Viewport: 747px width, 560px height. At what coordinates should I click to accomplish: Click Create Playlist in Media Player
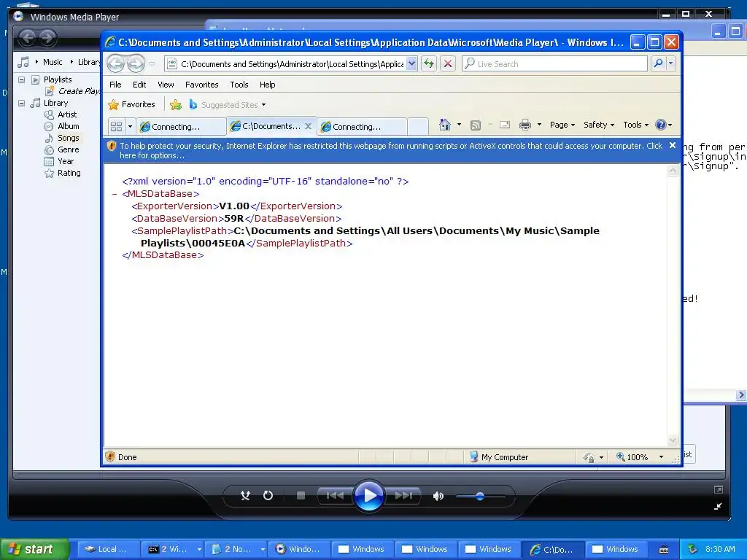click(79, 91)
